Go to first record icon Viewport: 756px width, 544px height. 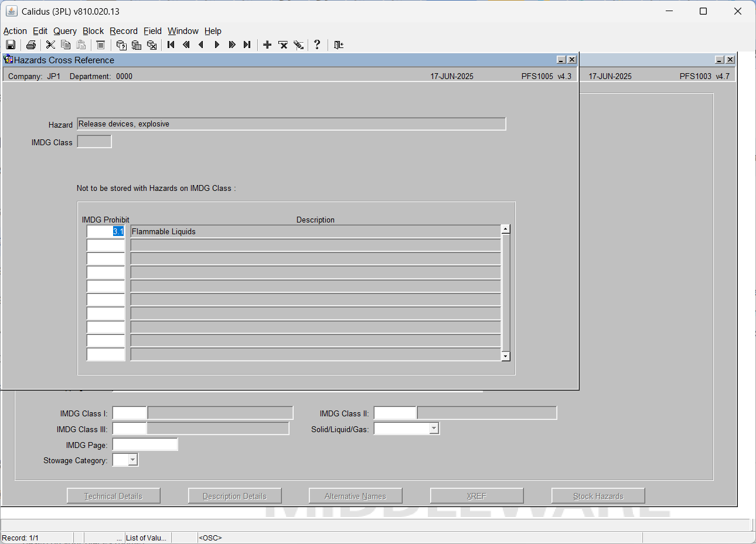[171, 45]
